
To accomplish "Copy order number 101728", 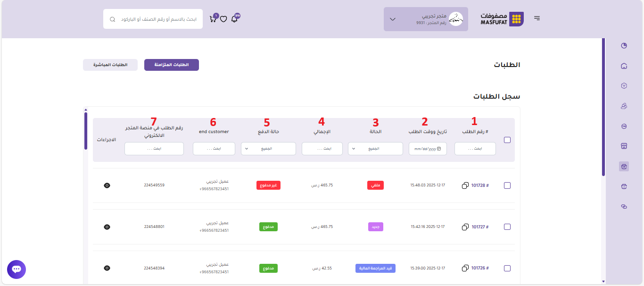I will (465, 185).
